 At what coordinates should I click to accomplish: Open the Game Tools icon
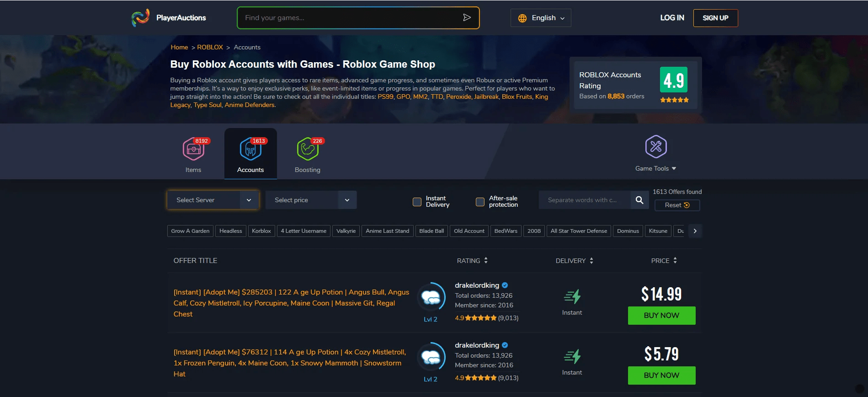coord(655,147)
